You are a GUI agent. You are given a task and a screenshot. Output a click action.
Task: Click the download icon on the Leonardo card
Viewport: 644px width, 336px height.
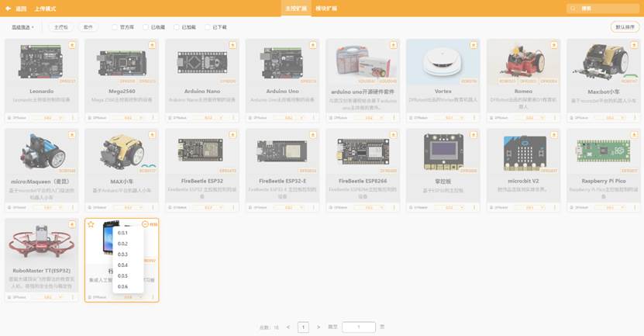[x=72, y=45]
